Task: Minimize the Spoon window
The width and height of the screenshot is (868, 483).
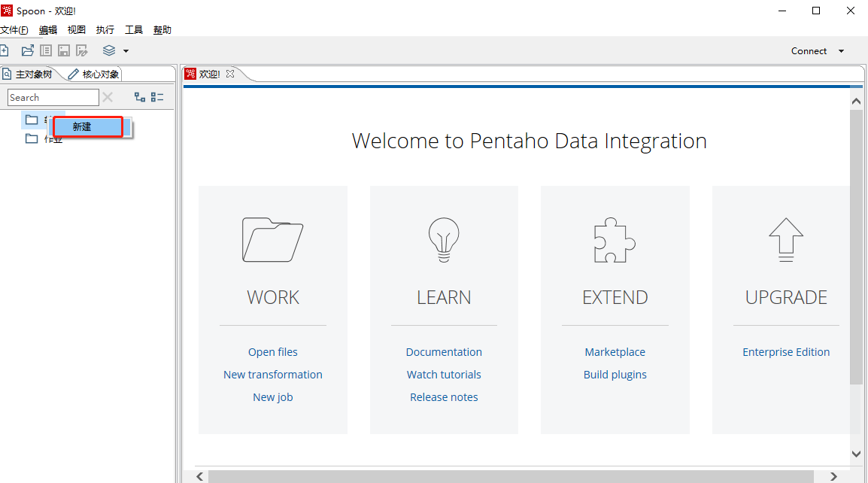Action: click(x=782, y=11)
